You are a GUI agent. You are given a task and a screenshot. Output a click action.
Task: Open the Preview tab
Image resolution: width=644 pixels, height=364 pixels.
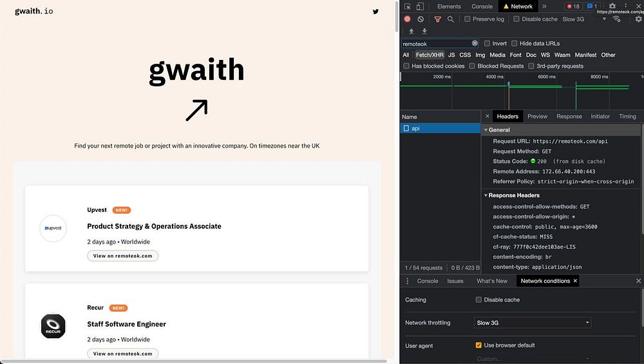tap(537, 116)
